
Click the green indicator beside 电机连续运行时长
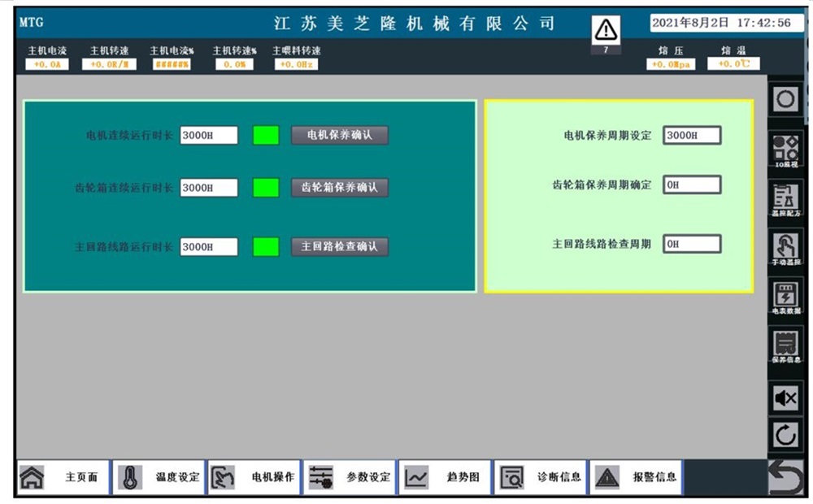point(265,136)
